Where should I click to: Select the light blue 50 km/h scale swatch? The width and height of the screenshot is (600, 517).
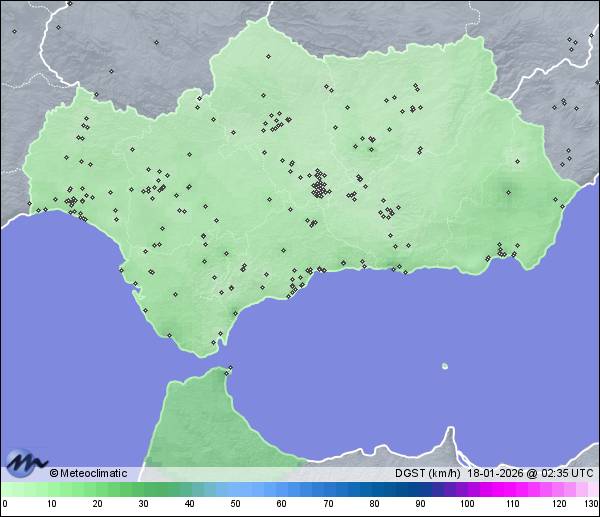pyautogui.click(x=235, y=490)
